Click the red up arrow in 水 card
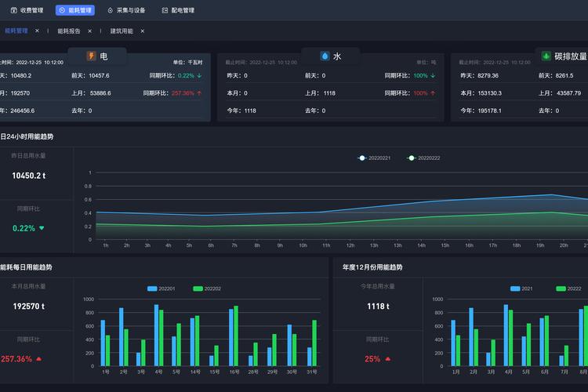Viewport: 588px width, 392px height. pyautogui.click(x=433, y=93)
